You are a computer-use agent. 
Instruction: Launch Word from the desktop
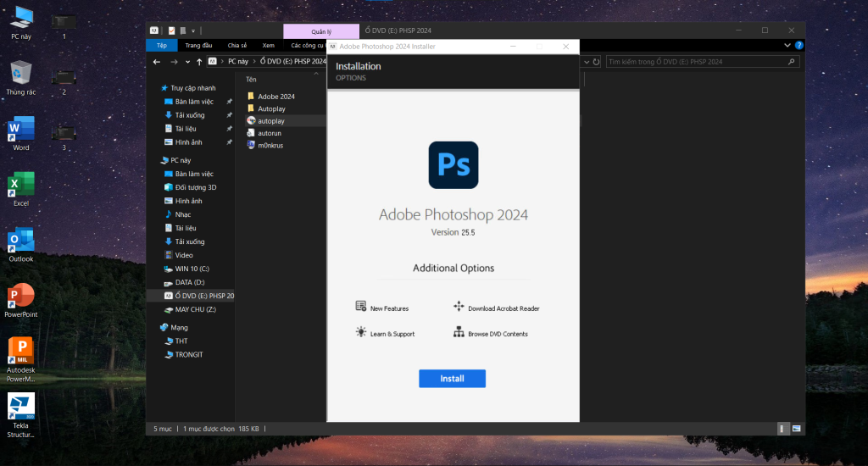point(21,133)
